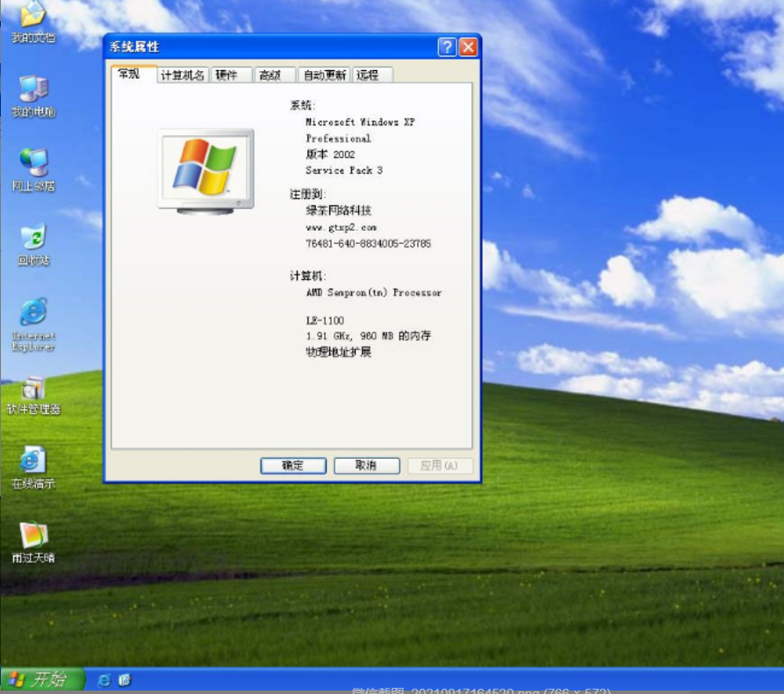
Task: Open the 硬件 tab
Action: (x=231, y=75)
